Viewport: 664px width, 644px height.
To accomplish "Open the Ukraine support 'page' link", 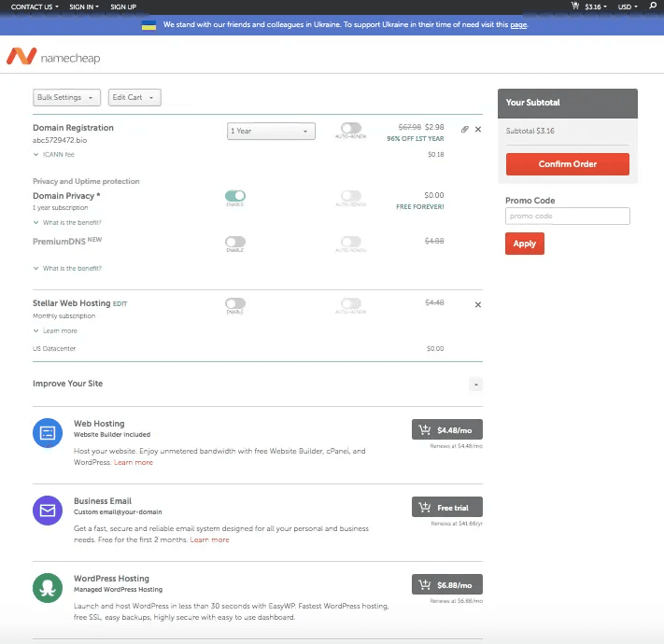I will click(x=518, y=25).
